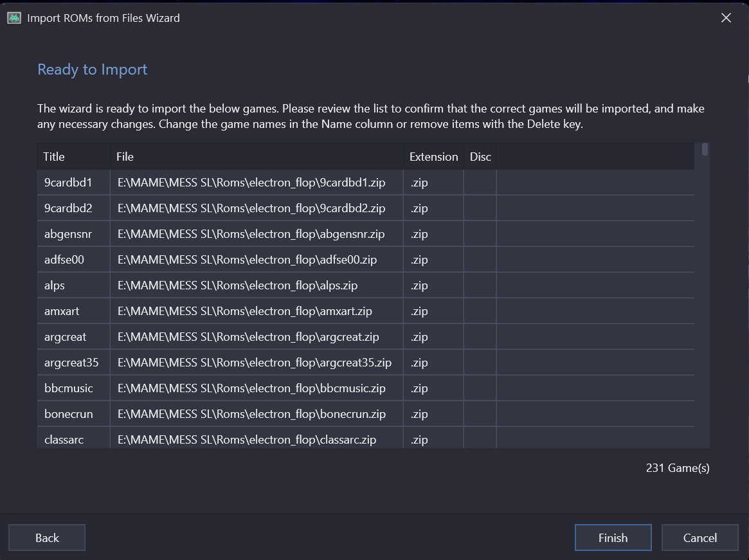Image resolution: width=749 pixels, height=560 pixels.
Task: Select the argcreat35 title cell
Action: coord(71,363)
